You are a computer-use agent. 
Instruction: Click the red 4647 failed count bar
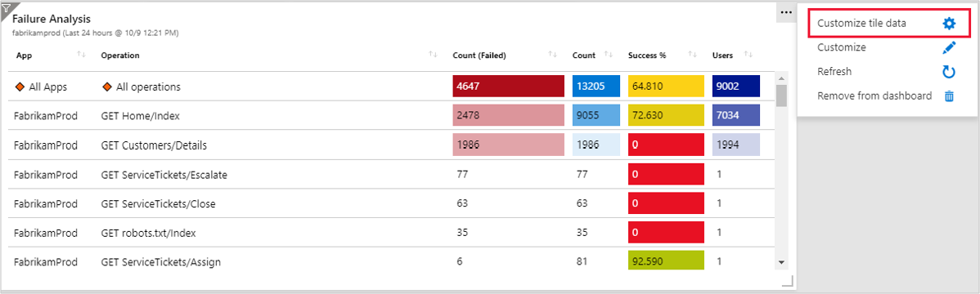508,87
